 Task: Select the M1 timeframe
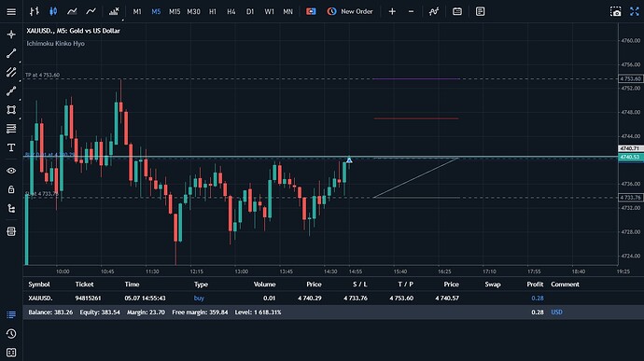(137, 11)
